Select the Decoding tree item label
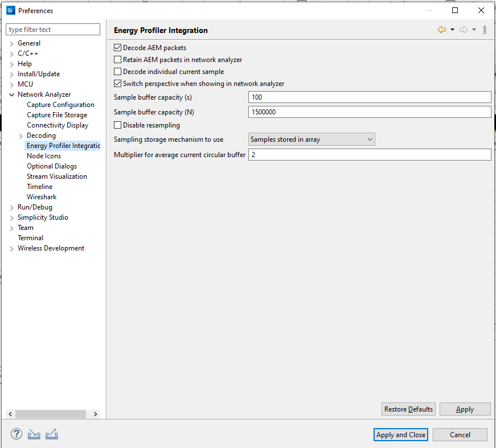Image resolution: width=496 pixels, height=448 pixels. 41,135
